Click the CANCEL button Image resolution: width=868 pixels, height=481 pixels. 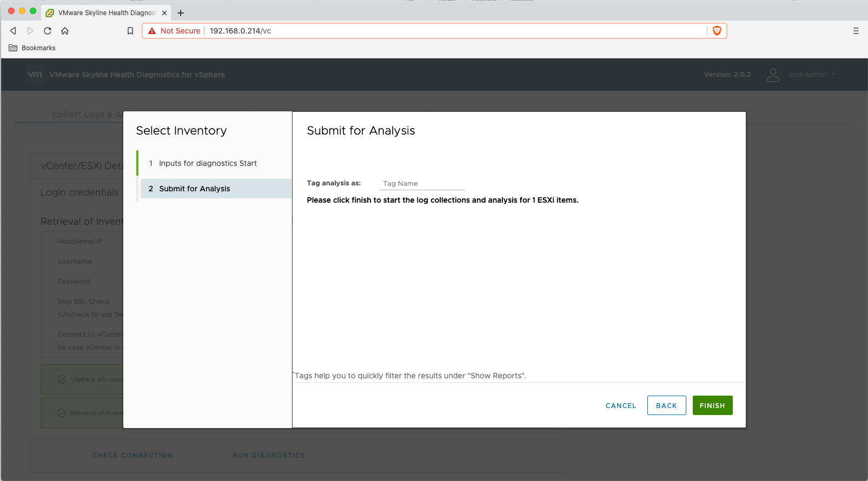coord(621,405)
